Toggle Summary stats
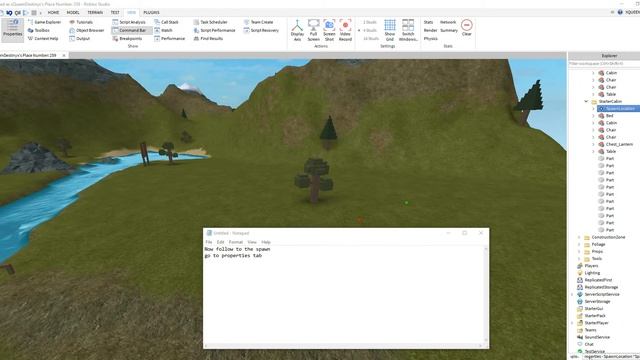This screenshot has width=640, height=360. [x=449, y=30]
